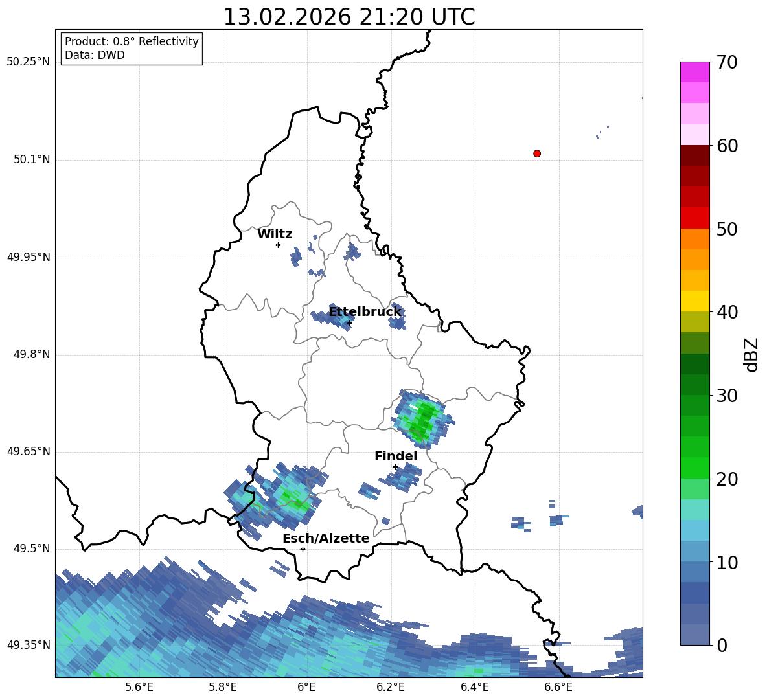The width and height of the screenshot is (767, 700).
Task: Click the 50.1°N latitude label
Action: click(x=32, y=159)
